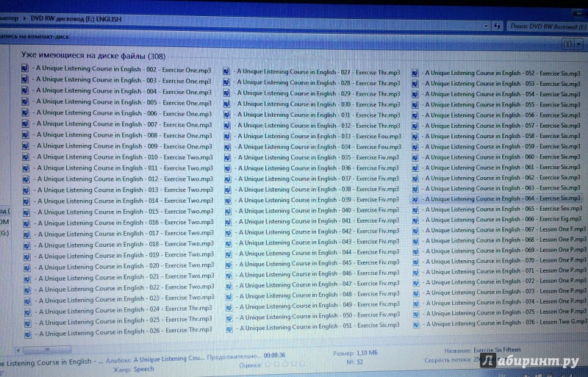Click icon of file 036 - Exercise Fiv.mp3
Image resolution: width=588 pixels, height=377 pixels.
tap(228, 168)
